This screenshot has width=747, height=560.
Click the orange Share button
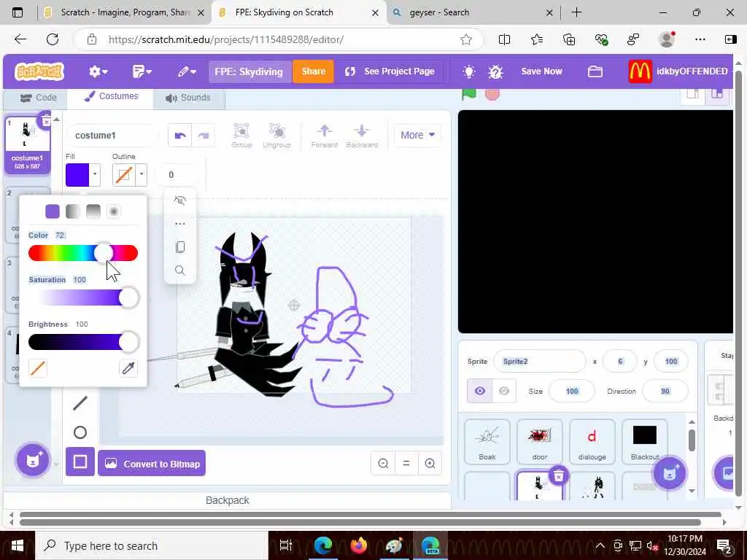(313, 71)
